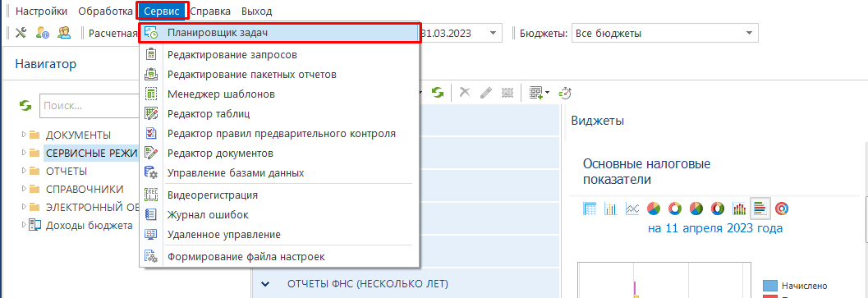This screenshot has width=868, height=298.
Task: Open the Настройки menu
Action: [42, 11]
